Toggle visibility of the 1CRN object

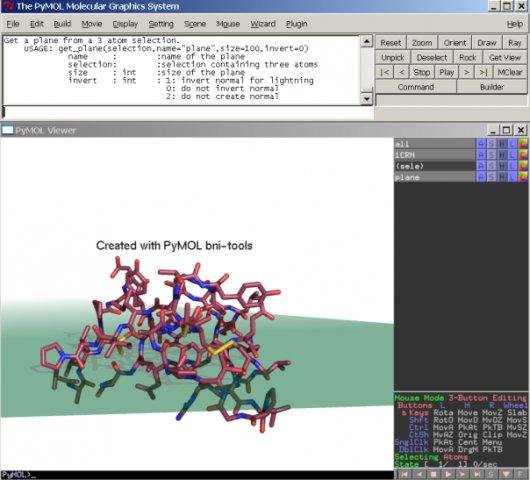435,155
